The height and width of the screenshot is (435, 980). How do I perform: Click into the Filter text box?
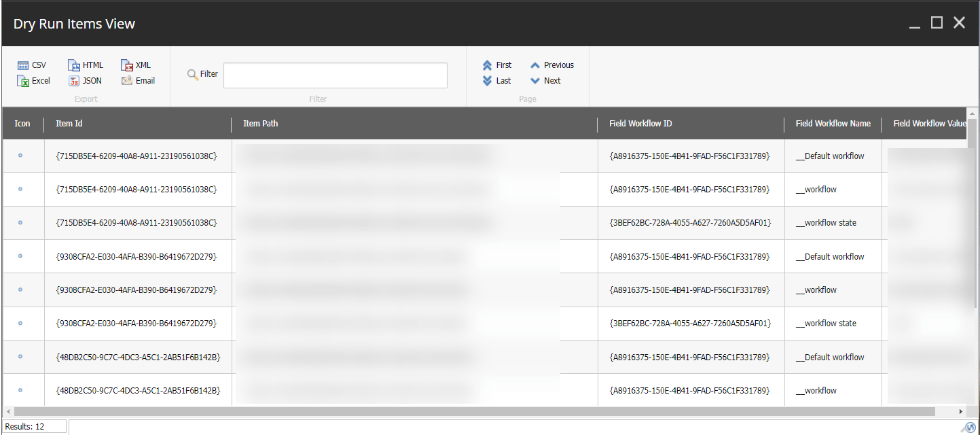(335, 75)
